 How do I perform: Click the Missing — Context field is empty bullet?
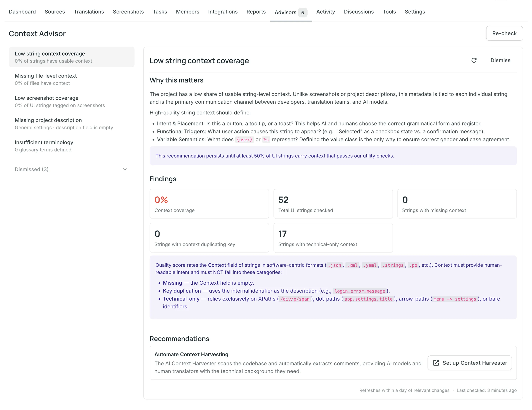click(x=208, y=283)
